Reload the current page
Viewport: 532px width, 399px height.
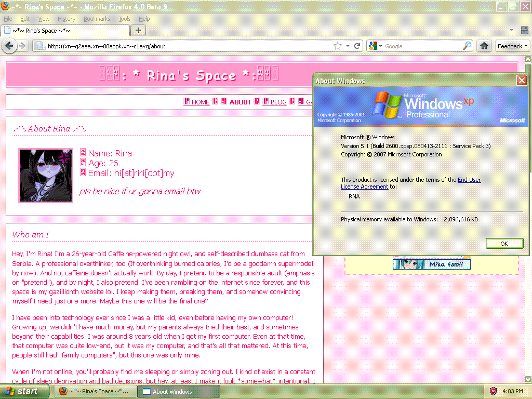point(357,46)
